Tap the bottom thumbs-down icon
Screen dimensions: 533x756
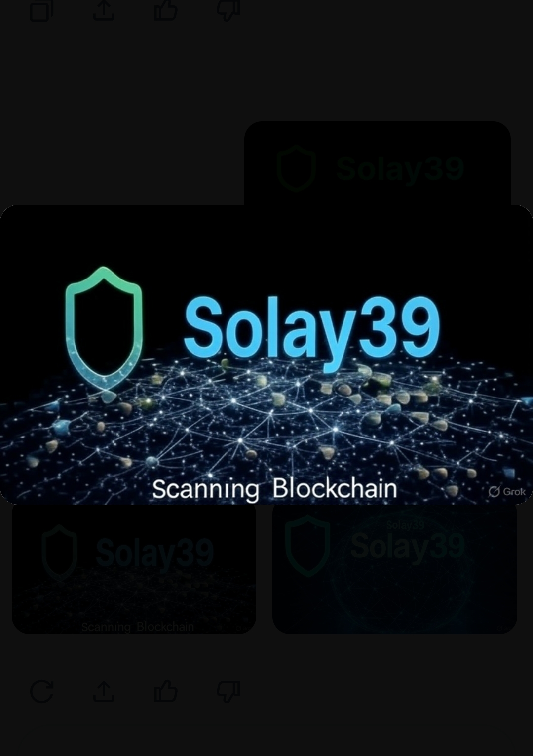click(228, 691)
